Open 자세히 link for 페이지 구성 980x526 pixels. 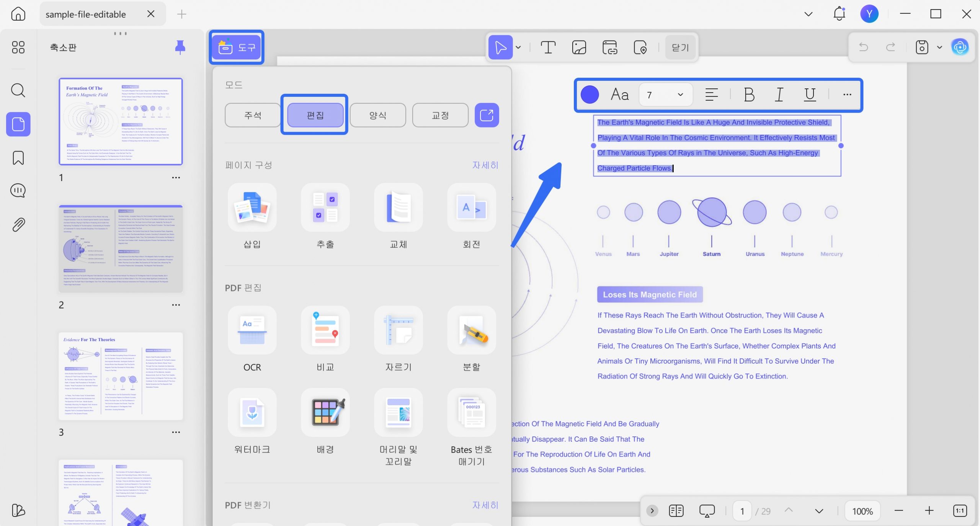[485, 165]
